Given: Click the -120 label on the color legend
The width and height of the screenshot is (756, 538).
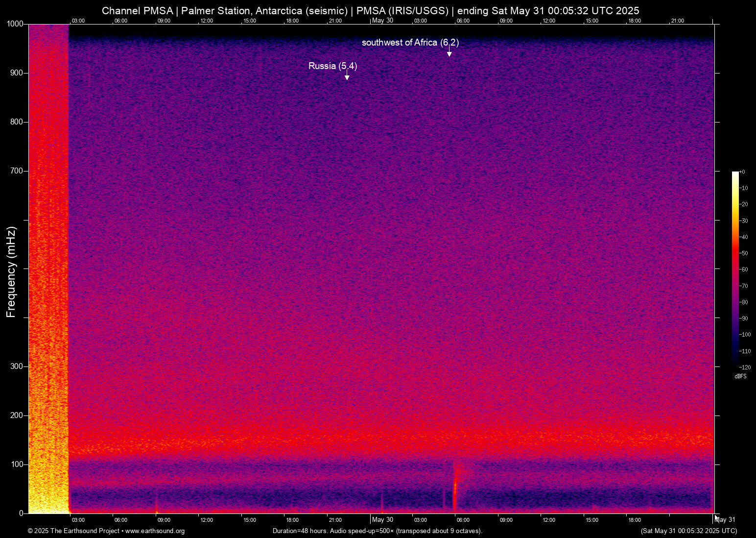Looking at the screenshot, I should click(x=745, y=367).
